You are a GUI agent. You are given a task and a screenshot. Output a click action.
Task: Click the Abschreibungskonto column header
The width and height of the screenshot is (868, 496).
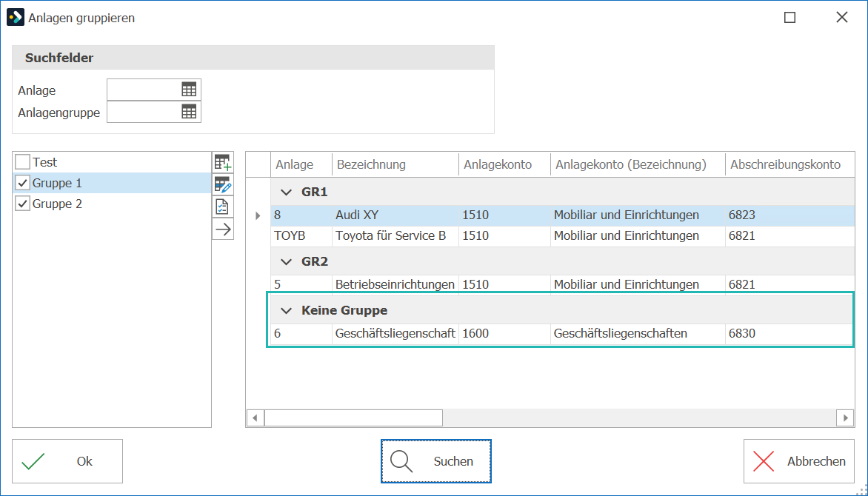click(x=790, y=164)
